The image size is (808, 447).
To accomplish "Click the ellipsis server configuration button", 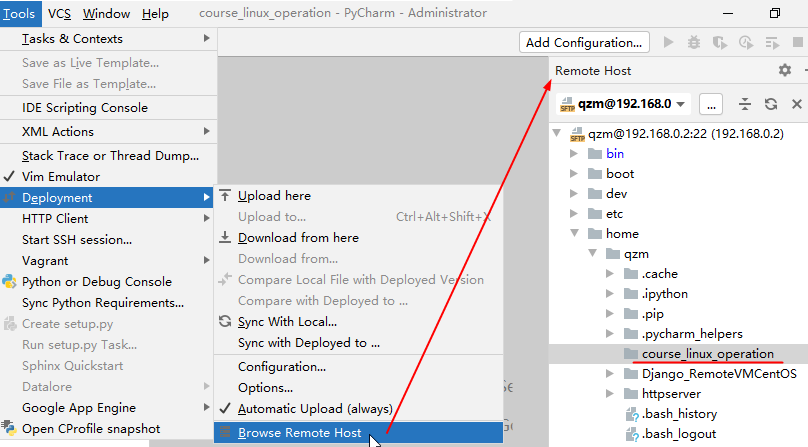I will (x=711, y=105).
